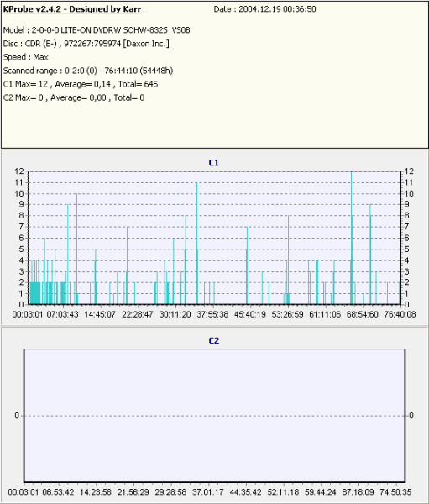Viewport: 429px width, 504px height.
Task: Select the Model LITE-ON DVDRW SOHW-832S line
Action: click(97, 30)
